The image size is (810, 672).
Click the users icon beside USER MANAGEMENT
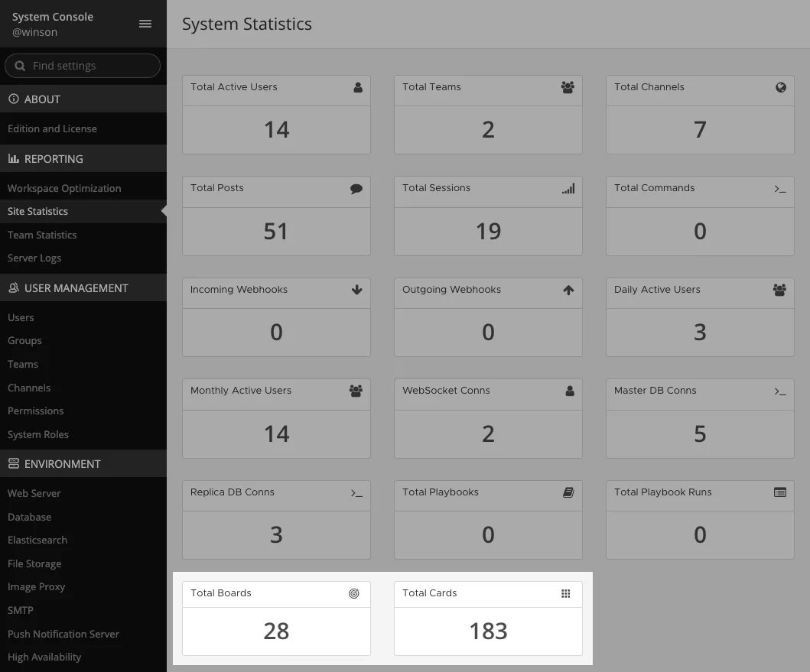click(x=14, y=287)
